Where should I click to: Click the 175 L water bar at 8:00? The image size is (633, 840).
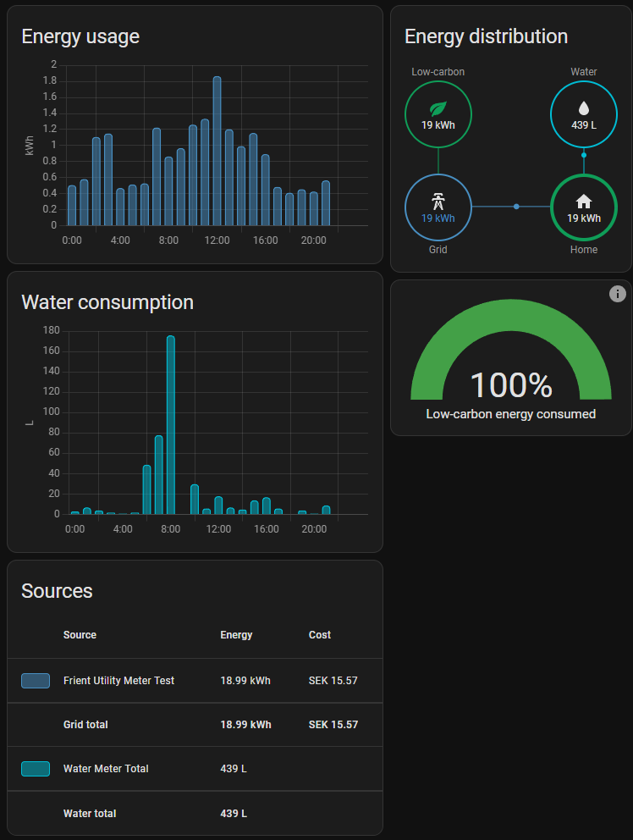pyautogui.click(x=169, y=419)
